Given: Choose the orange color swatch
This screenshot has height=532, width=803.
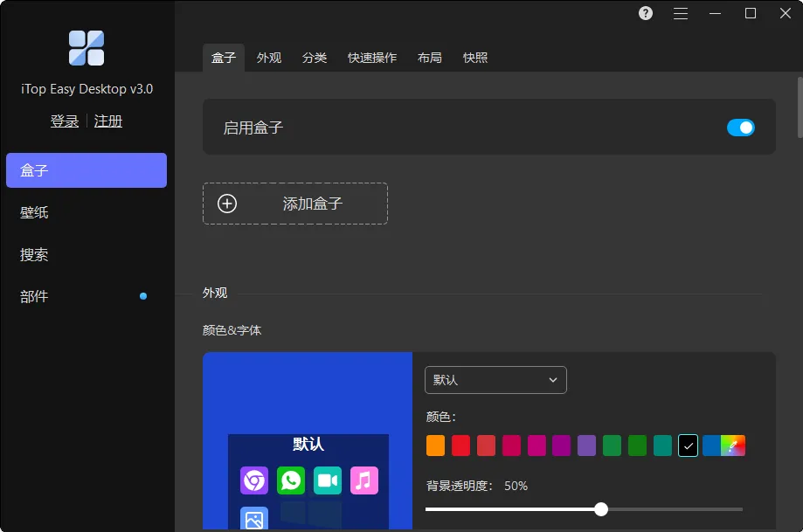Looking at the screenshot, I should click(x=436, y=446).
